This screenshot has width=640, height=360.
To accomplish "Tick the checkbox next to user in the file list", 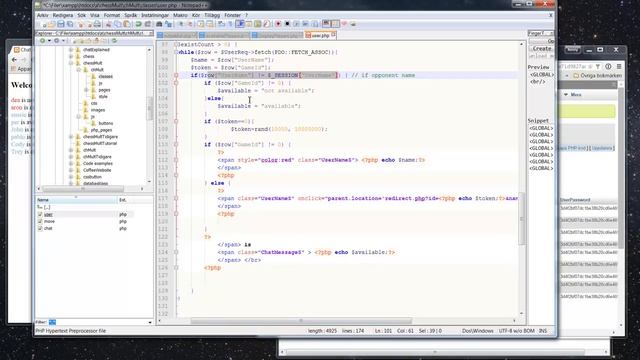I will [40, 214].
